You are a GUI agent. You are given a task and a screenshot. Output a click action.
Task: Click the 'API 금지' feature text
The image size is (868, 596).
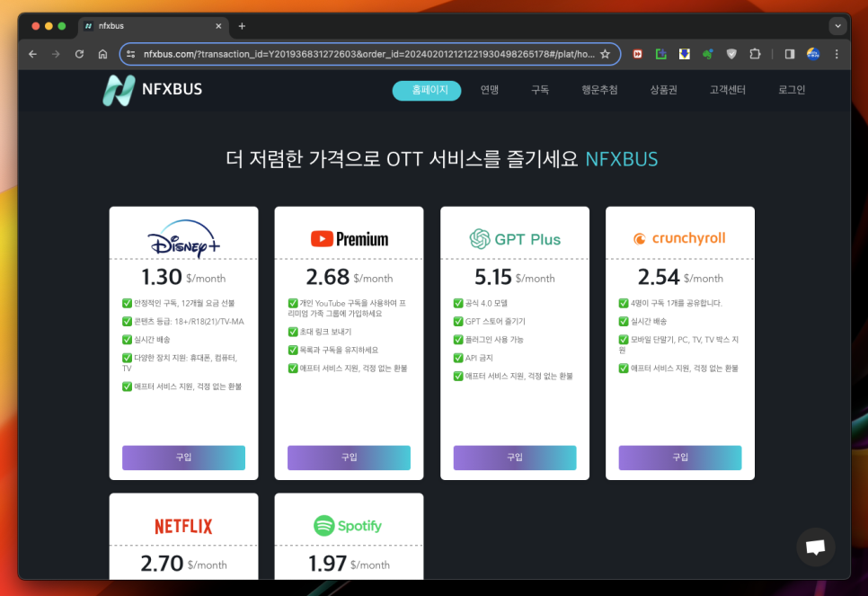479,358
